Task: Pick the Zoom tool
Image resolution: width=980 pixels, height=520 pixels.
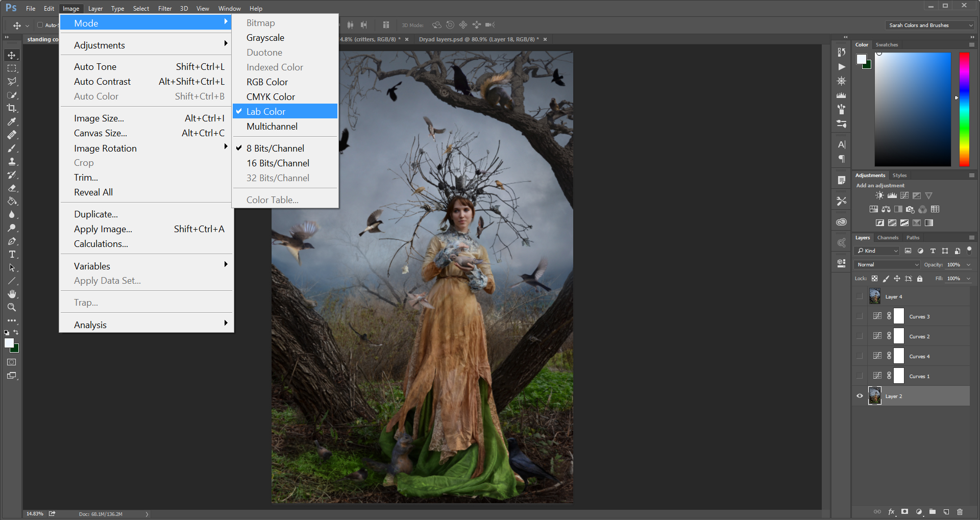Action: tap(12, 307)
